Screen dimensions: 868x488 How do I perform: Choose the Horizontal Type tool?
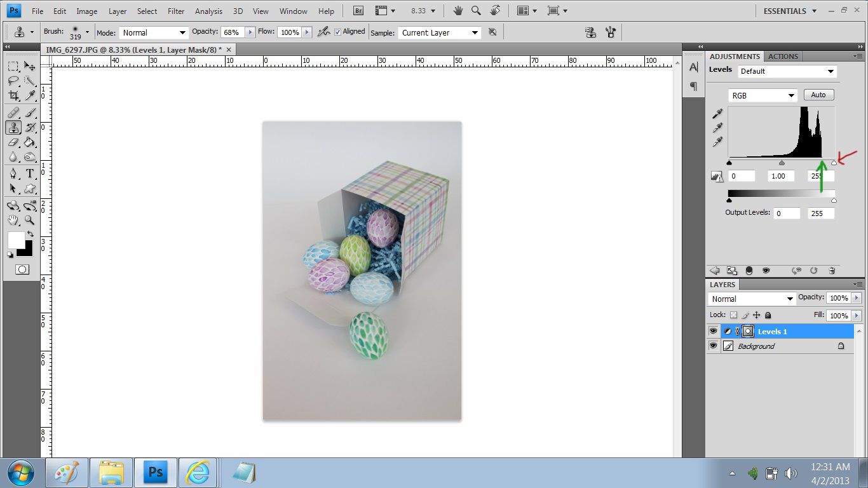(x=29, y=173)
